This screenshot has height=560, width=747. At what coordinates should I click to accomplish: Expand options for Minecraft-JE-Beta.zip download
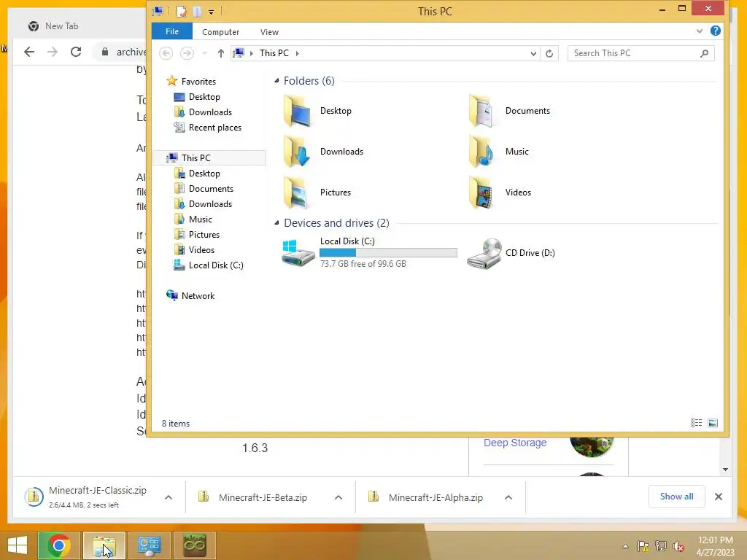338,497
